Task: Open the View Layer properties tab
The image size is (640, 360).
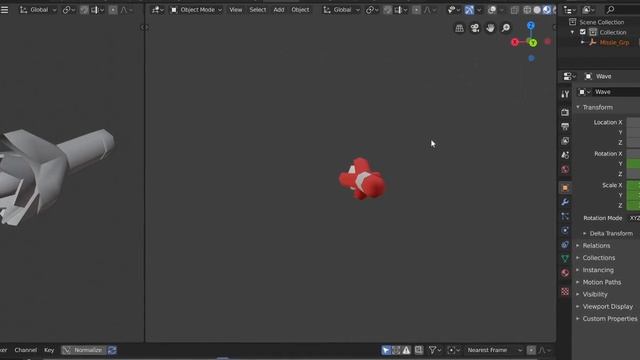Action: (x=565, y=141)
